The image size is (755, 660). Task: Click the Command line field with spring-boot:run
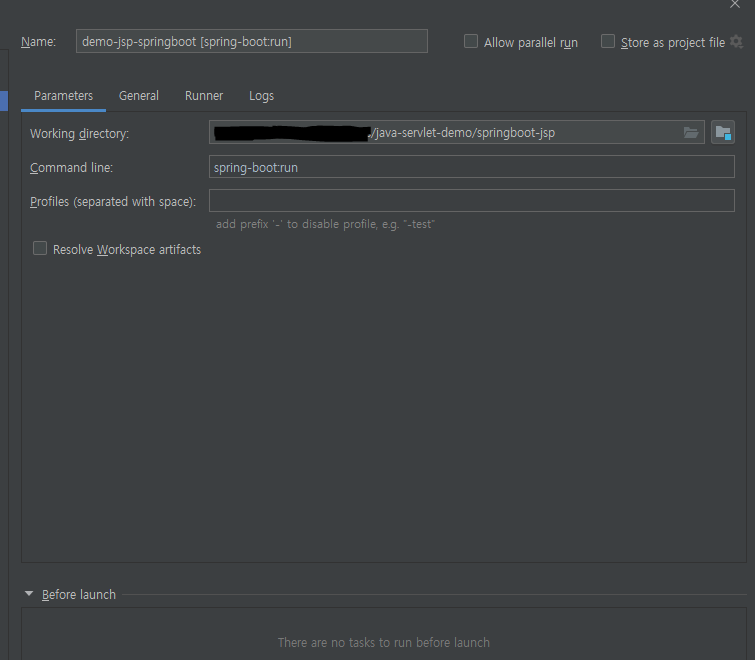[472, 167]
